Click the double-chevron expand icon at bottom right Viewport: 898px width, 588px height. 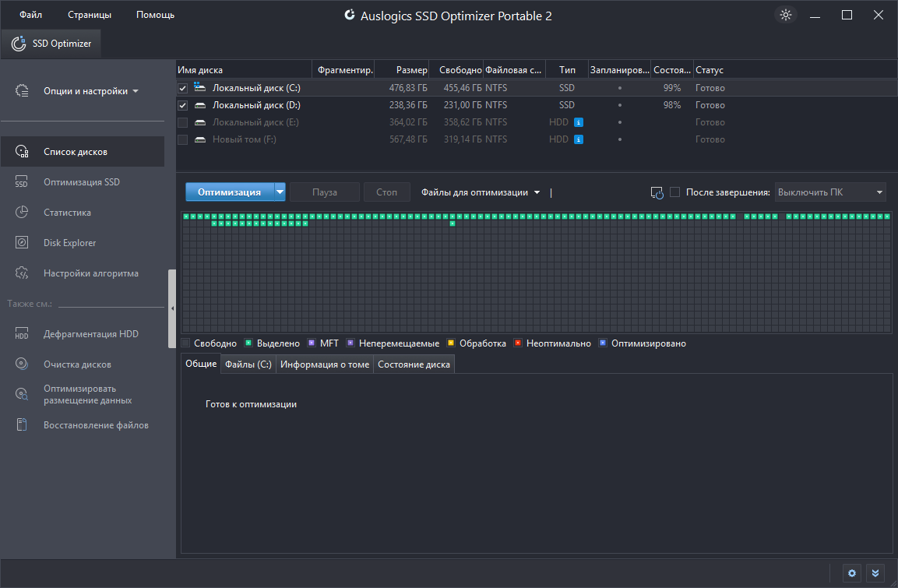[875, 573]
